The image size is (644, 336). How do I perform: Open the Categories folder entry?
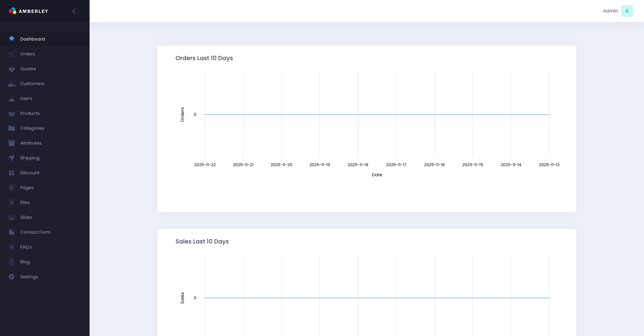32,128
